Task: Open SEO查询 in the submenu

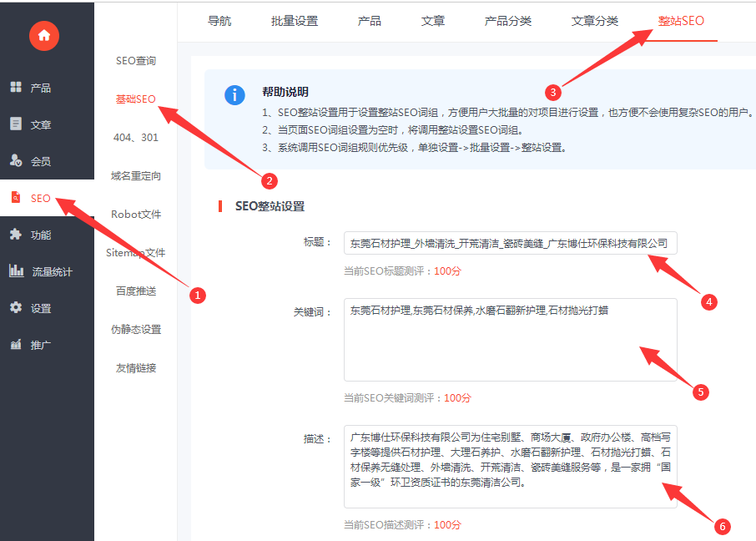Action: click(x=135, y=61)
